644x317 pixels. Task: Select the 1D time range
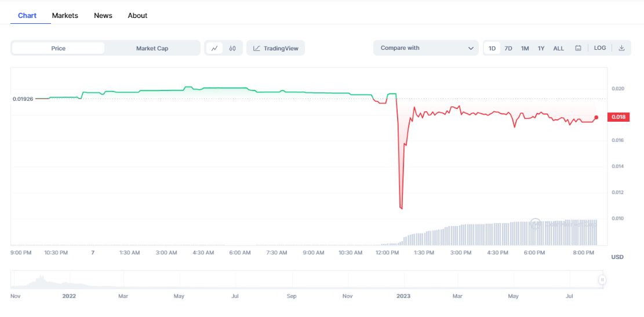click(x=492, y=48)
